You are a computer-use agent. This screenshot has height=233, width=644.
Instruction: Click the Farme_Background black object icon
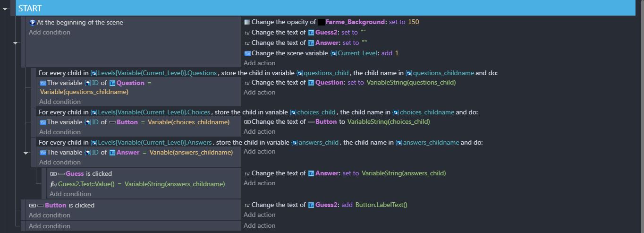coord(321,22)
